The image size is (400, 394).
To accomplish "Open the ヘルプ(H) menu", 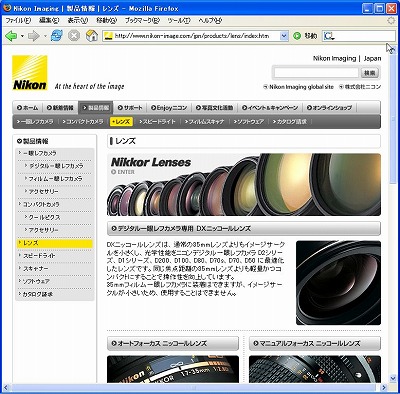I will tap(210, 21).
